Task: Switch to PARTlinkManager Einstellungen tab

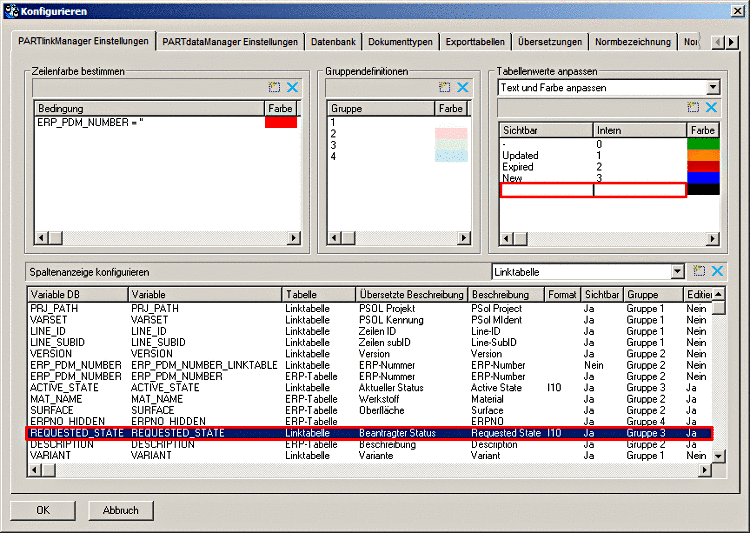Action: pos(83,41)
